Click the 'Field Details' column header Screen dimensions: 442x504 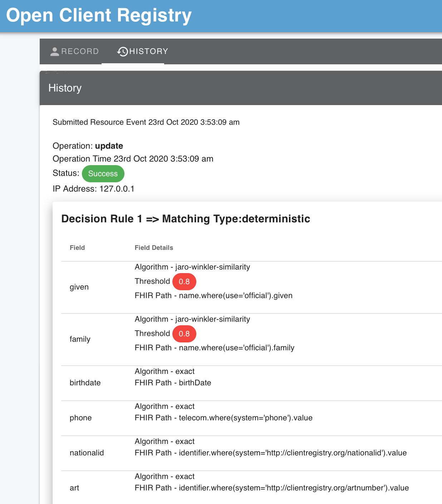point(154,248)
